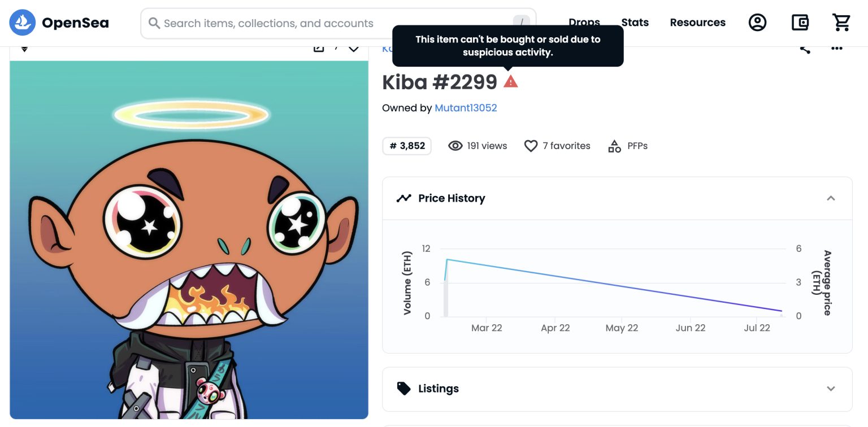Toggle favorite with the 7 favorites heart
868x427 pixels.
[531, 146]
